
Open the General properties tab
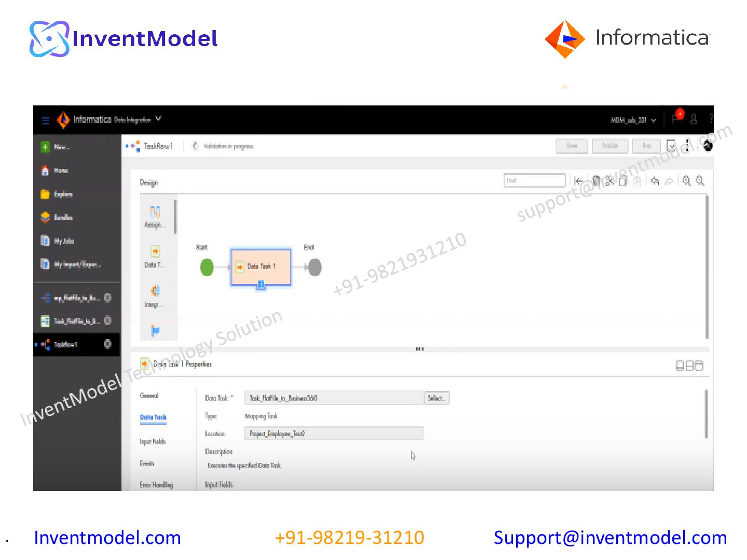click(x=149, y=396)
